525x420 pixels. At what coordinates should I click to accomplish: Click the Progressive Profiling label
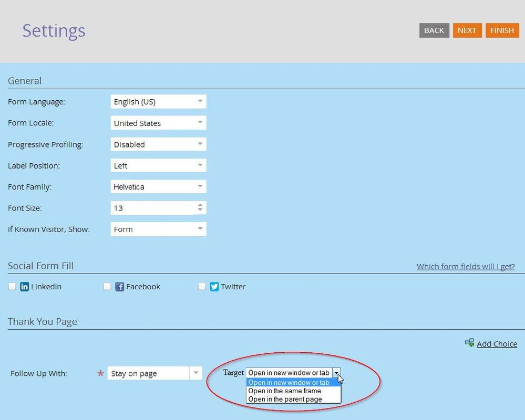tap(46, 144)
